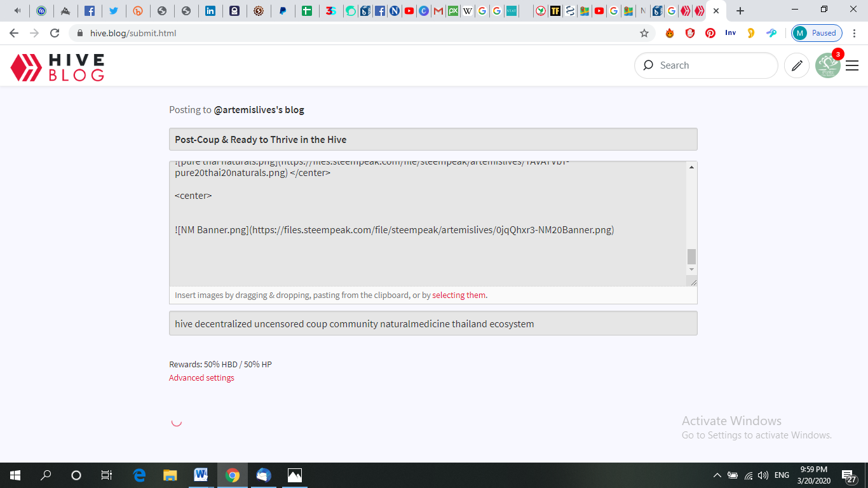Click the tags input field

coord(433,323)
